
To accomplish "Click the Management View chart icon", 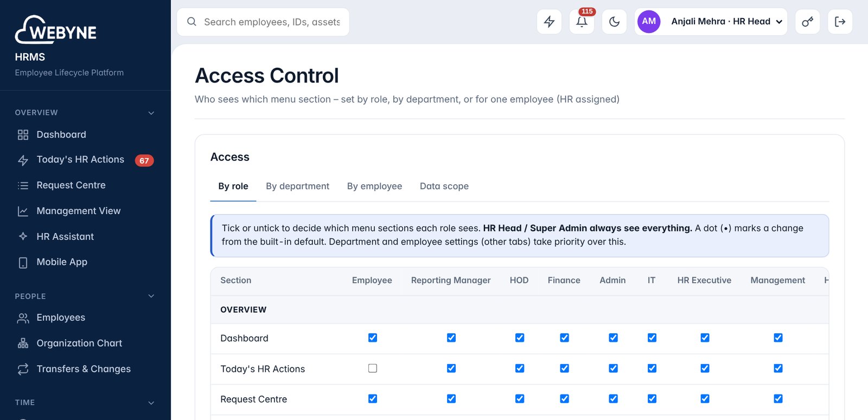I will [23, 211].
